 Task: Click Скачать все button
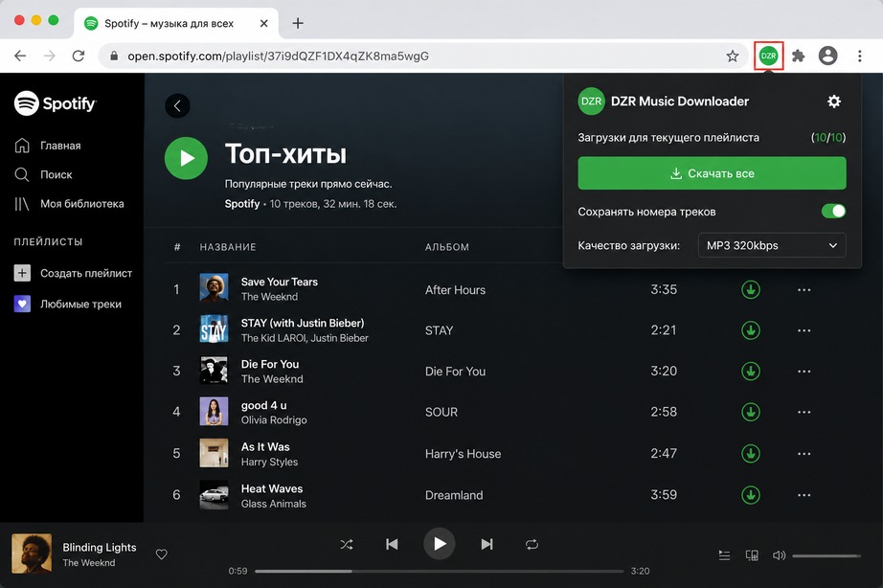712,173
